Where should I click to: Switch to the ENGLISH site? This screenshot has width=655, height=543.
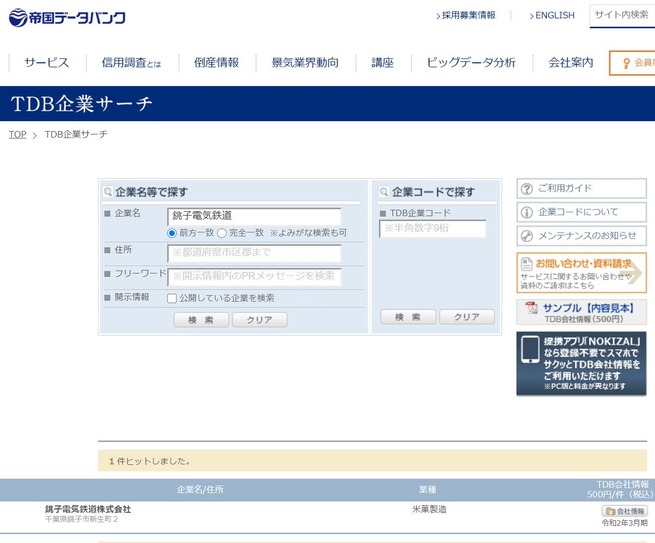[x=552, y=15]
